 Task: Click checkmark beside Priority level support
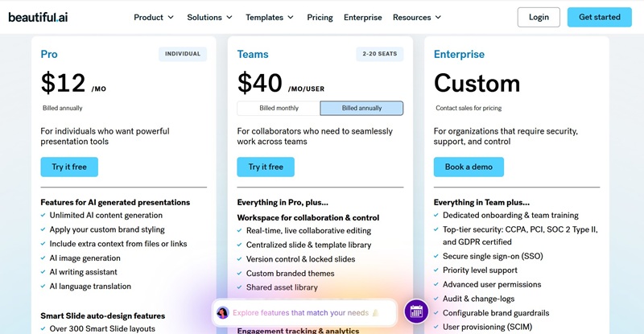[x=436, y=270]
